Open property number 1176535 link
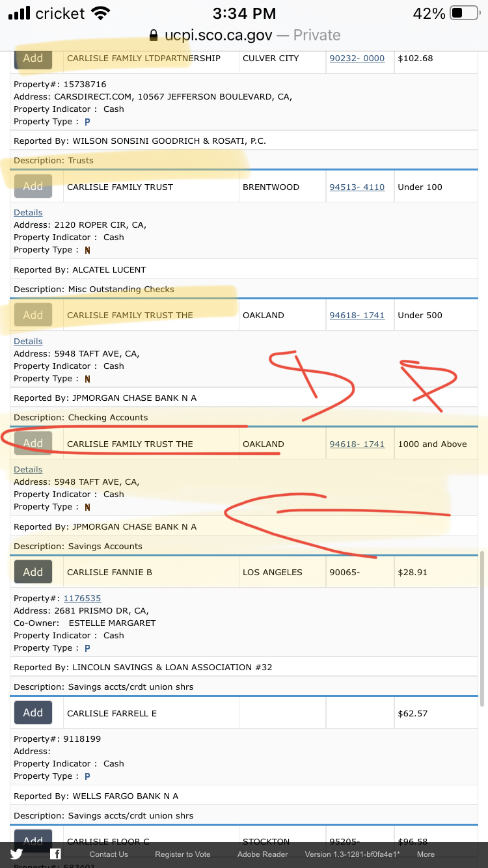Screen dimensions: 488x868 [82, 598]
